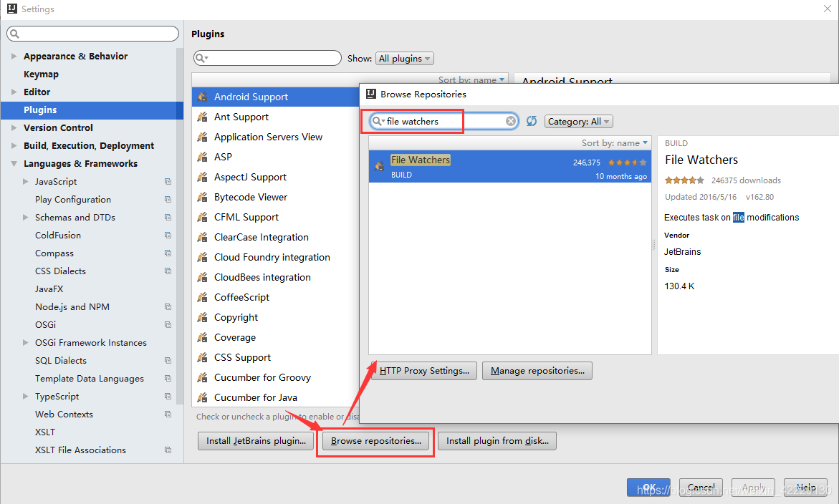Image resolution: width=839 pixels, height=504 pixels.
Task: Reload the repository plugin list
Action: 532,121
